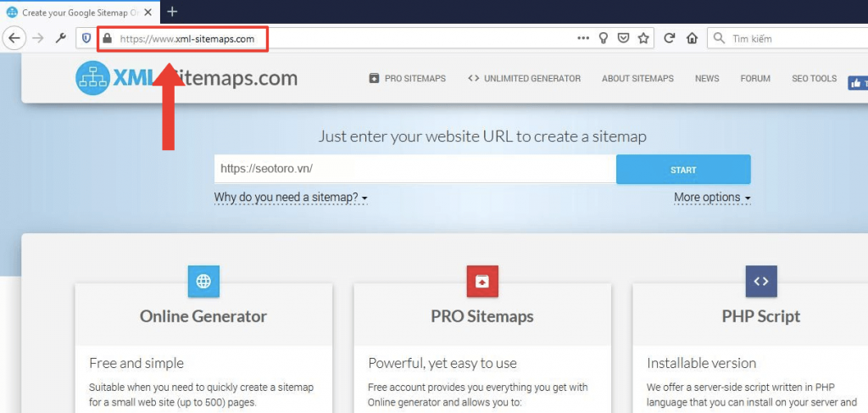Screen dimensions: 868x413
Task: Open the page actions three-dot menu
Action: click(x=583, y=38)
